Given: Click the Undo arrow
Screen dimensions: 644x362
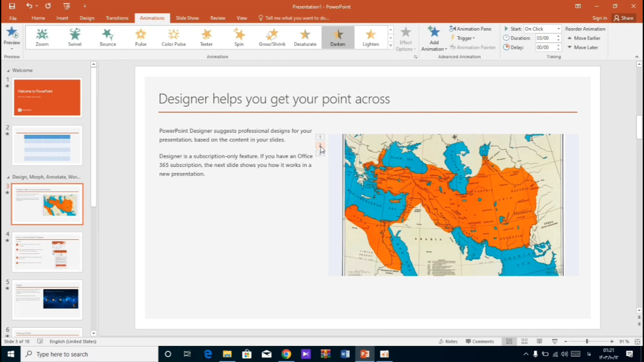Looking at the screenshot, I should click(29, 6).
